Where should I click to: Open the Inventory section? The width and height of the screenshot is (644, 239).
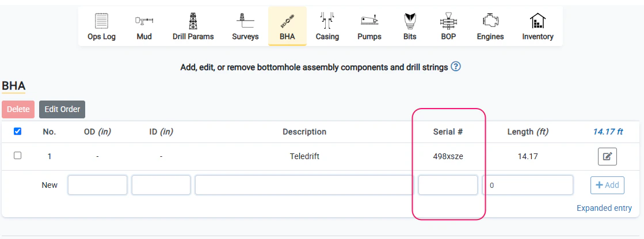[x=538, y=26]
